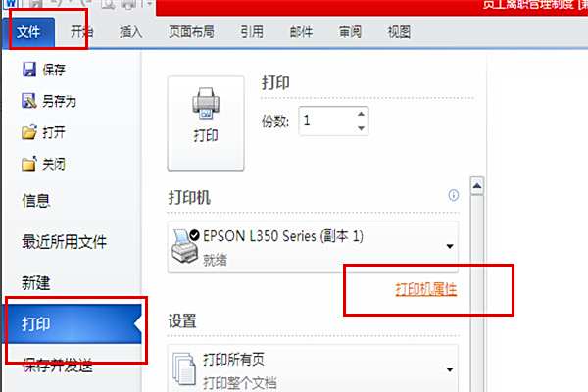Image resolution: width=588 pixels, height=392 pixels.
Task: Click the Close (关闭) folder icon
Action: pos(29,164)
